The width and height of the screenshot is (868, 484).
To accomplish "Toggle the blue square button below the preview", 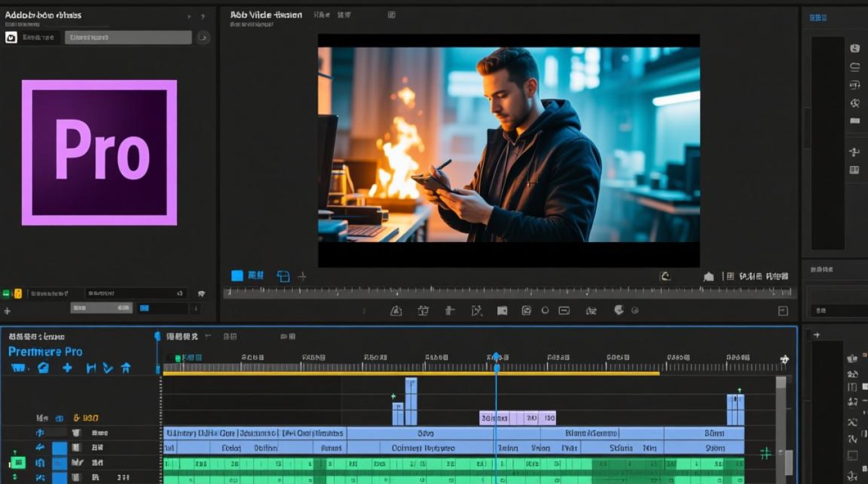I will pos(237,276).
